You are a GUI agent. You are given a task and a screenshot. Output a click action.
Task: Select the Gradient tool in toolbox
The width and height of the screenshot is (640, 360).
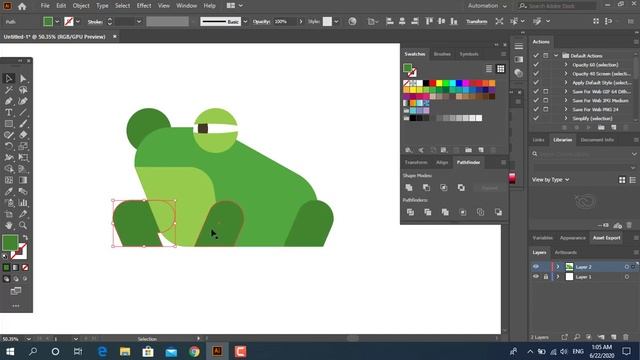click(x=23, y=180)
